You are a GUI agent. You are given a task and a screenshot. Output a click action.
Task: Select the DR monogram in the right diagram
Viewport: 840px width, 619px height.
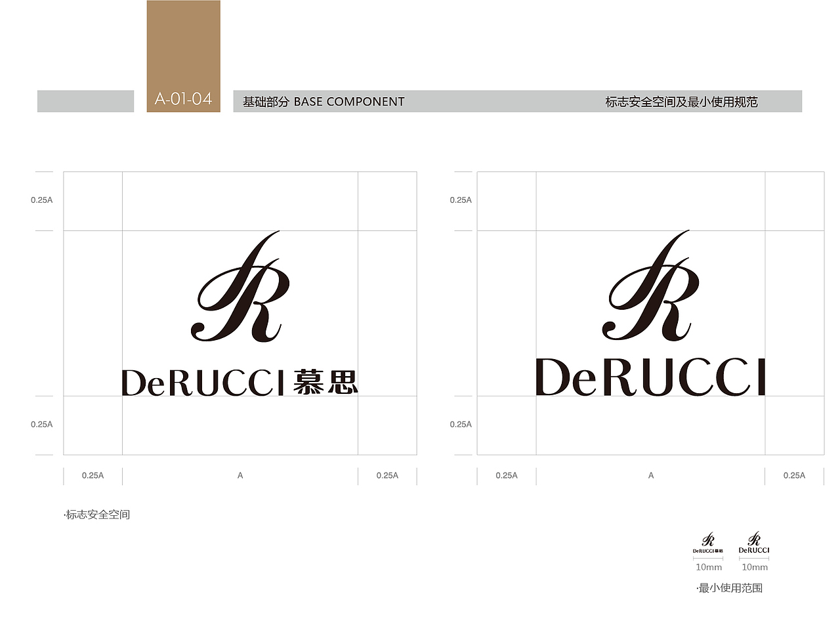pyautogui.click(x=650, y=286)
